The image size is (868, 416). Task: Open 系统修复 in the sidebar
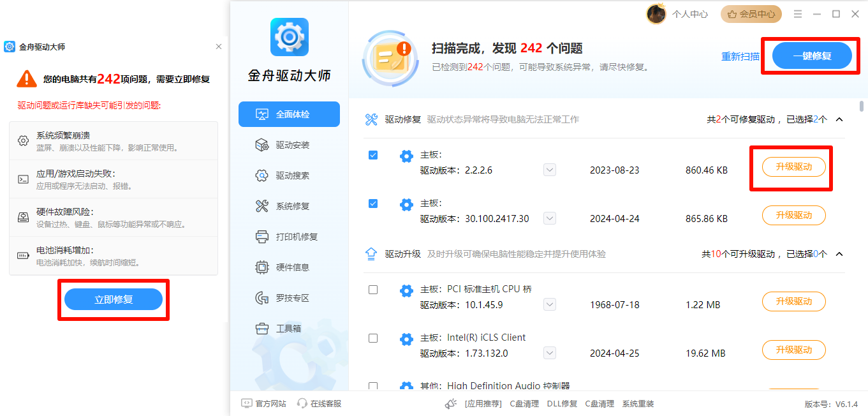click(x=289, y=206)
